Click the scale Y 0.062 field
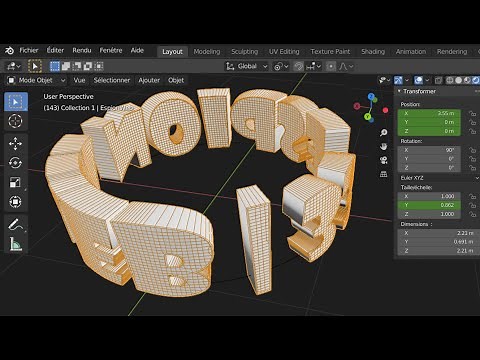 click(429, 205)
